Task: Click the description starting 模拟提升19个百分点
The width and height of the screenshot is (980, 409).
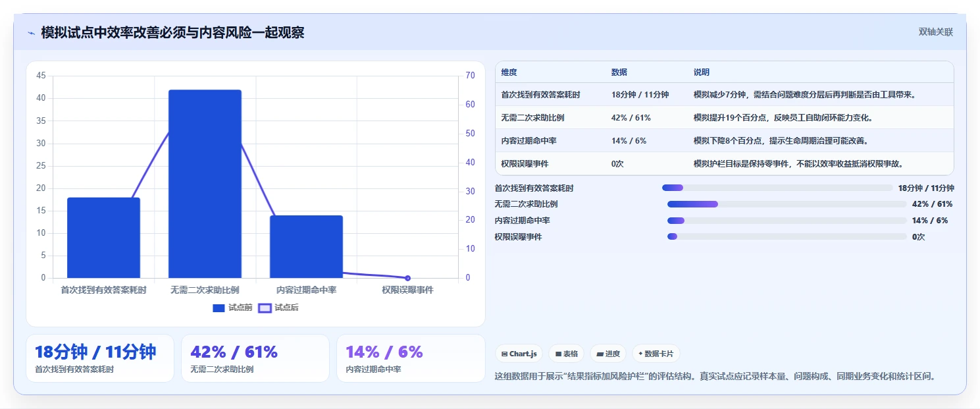Action: tap(783, 118)
